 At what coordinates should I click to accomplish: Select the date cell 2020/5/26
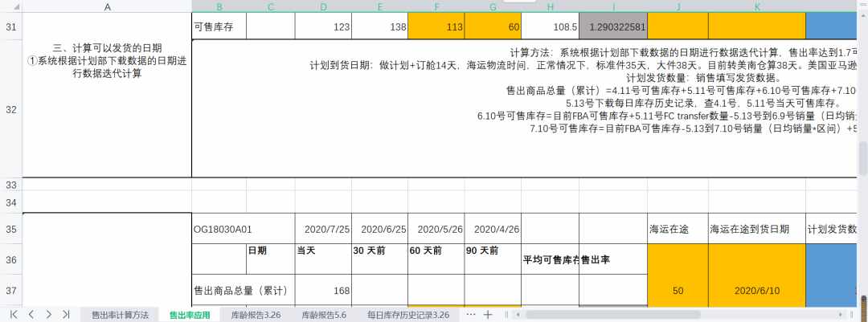click(x=436, y=229)
